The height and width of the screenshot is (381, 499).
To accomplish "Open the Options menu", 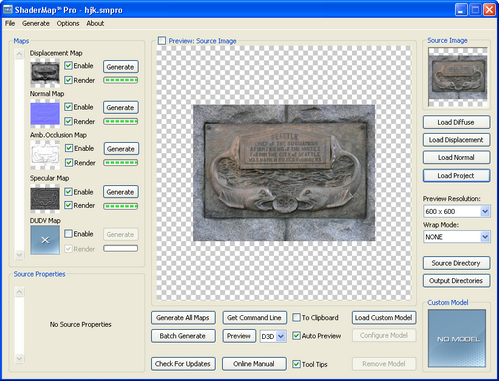I will click(x=68, y=23).
